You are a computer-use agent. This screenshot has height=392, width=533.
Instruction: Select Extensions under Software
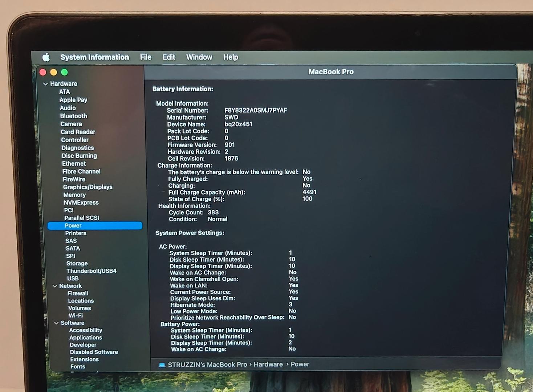85,359
